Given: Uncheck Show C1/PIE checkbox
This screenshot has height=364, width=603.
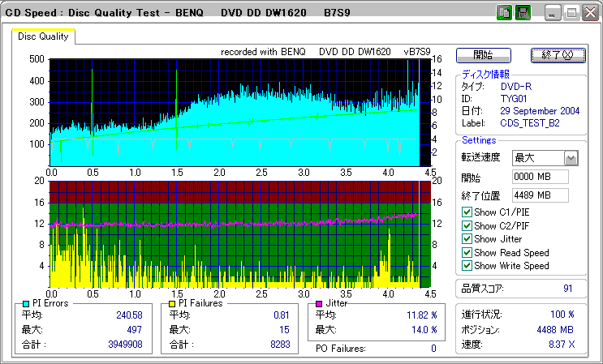Looking at the screenshot, I should (x=467, y=212).
